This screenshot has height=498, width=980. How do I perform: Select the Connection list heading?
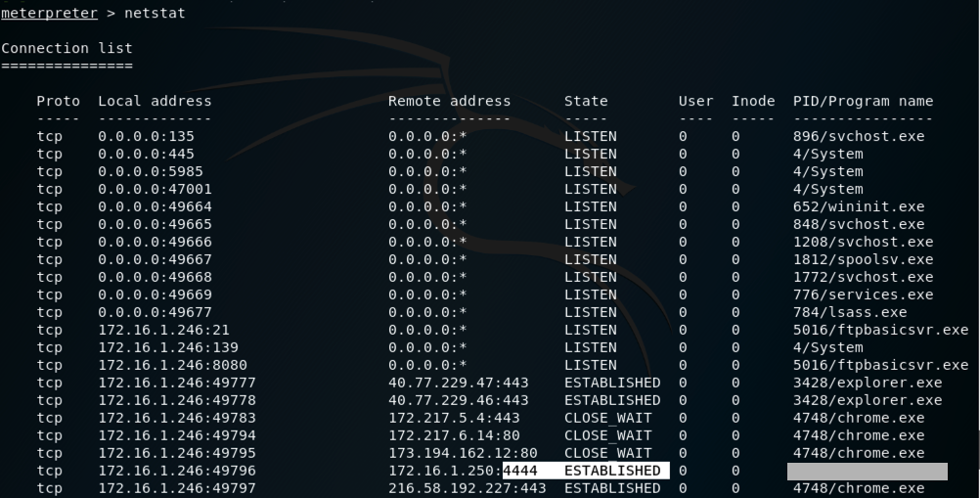(x=67, y=48)
